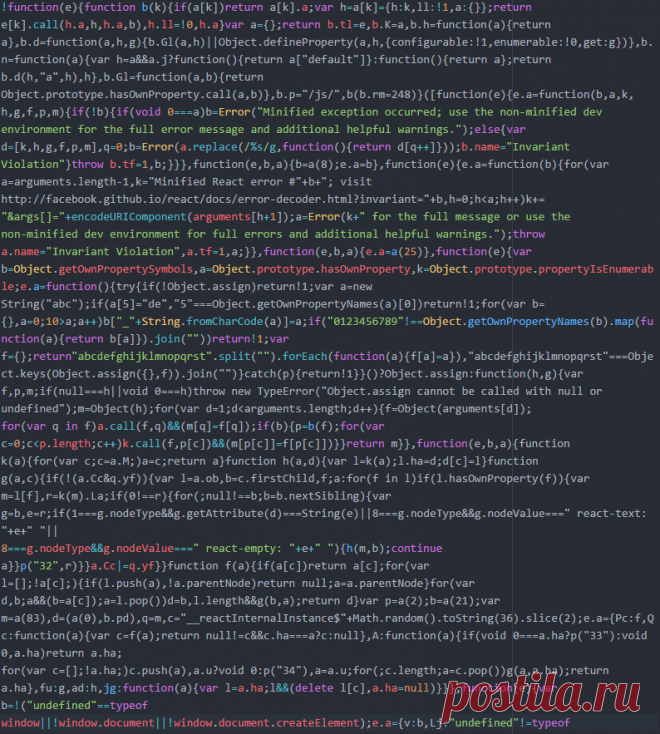
Task: Click the word "TypeError"
Action: 286,391
